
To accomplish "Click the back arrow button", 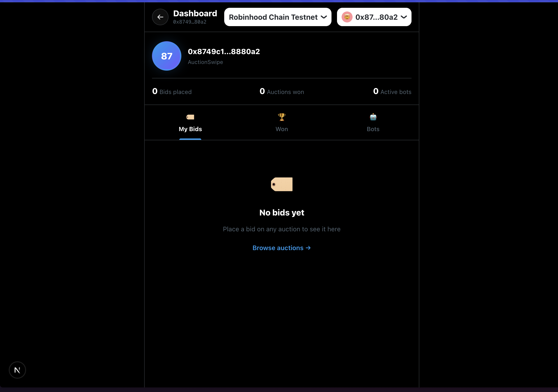I will (x=160, y=17).
